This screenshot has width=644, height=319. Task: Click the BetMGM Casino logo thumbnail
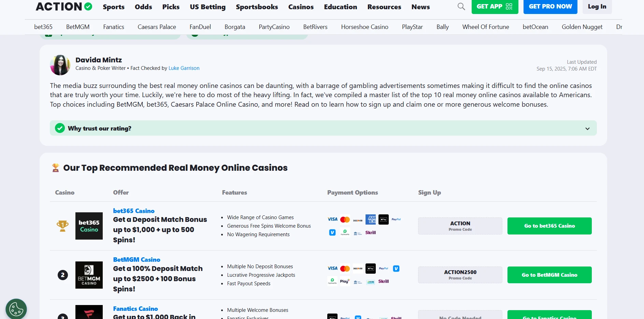click(89, 275)
